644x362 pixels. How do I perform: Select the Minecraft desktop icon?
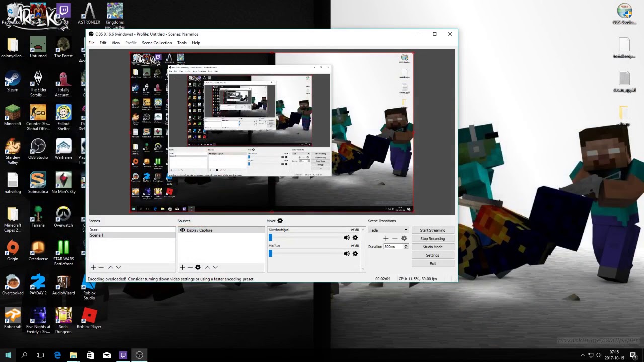[13, 116]
